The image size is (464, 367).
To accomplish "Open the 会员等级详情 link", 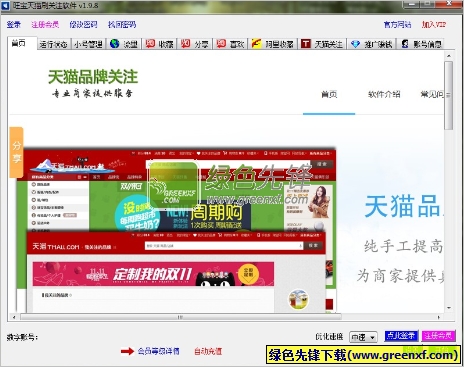I will pyautogui.click(x=158, y=351).
